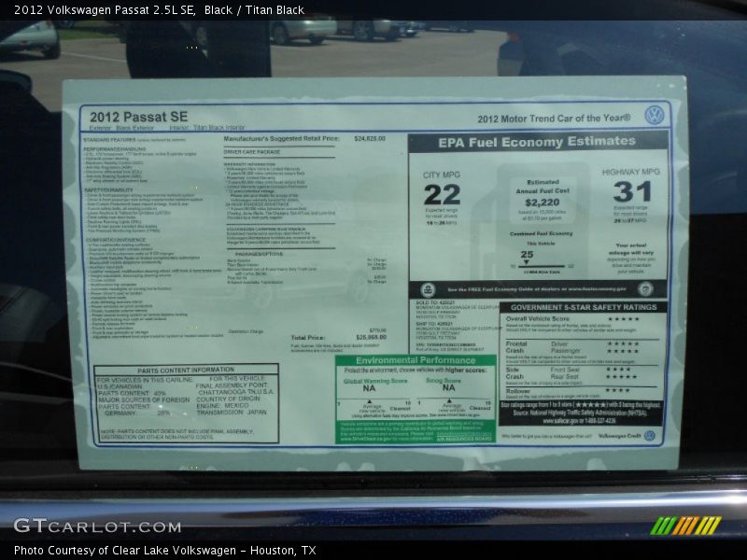Click the Side Crash Front Seat stars

(x=618, y=370)
